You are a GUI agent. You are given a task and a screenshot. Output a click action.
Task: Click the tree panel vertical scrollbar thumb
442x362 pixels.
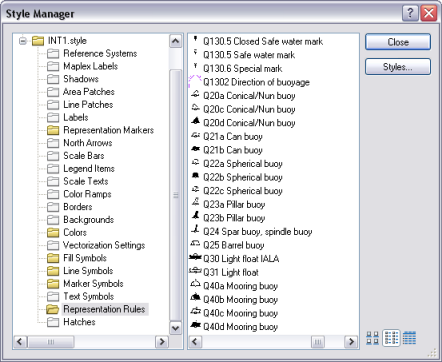[x=175, y=195]
